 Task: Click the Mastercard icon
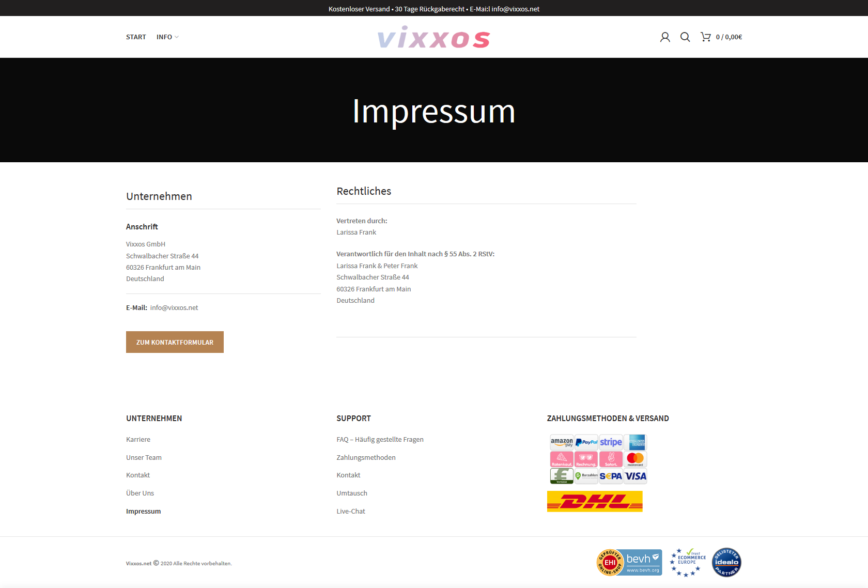[636, 459]
